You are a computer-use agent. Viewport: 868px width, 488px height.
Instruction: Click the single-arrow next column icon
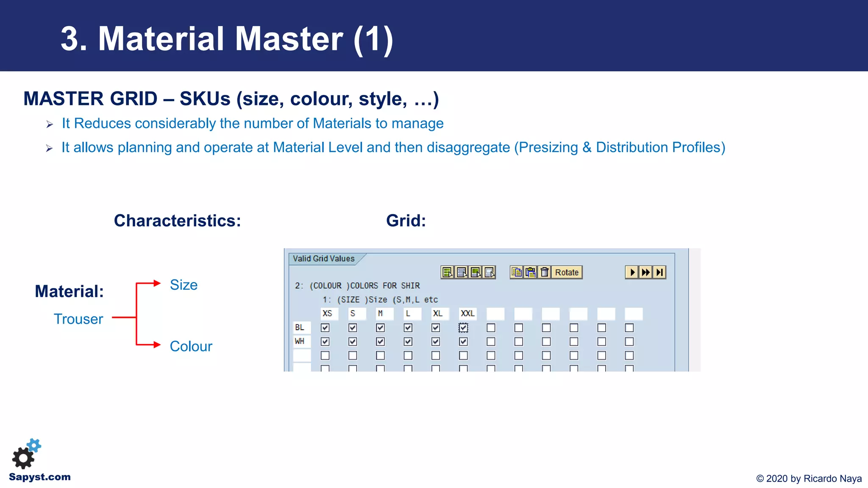(x=632, y=272)
